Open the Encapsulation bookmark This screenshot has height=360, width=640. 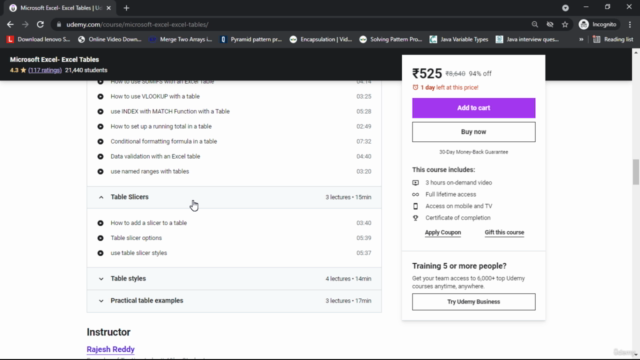(321, 40)
